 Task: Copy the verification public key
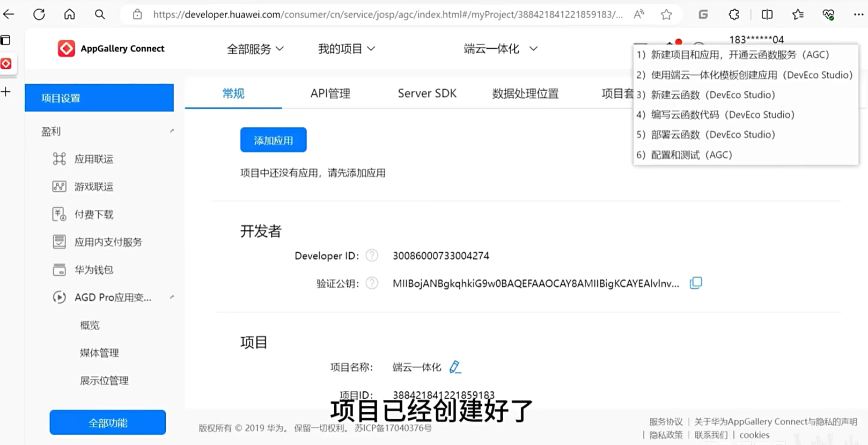coord(695,283)
